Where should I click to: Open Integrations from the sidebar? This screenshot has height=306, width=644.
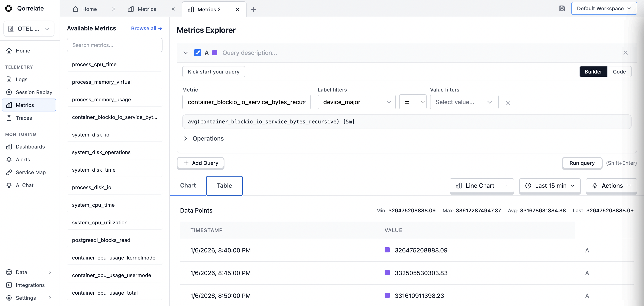click(x=30, y=285)
